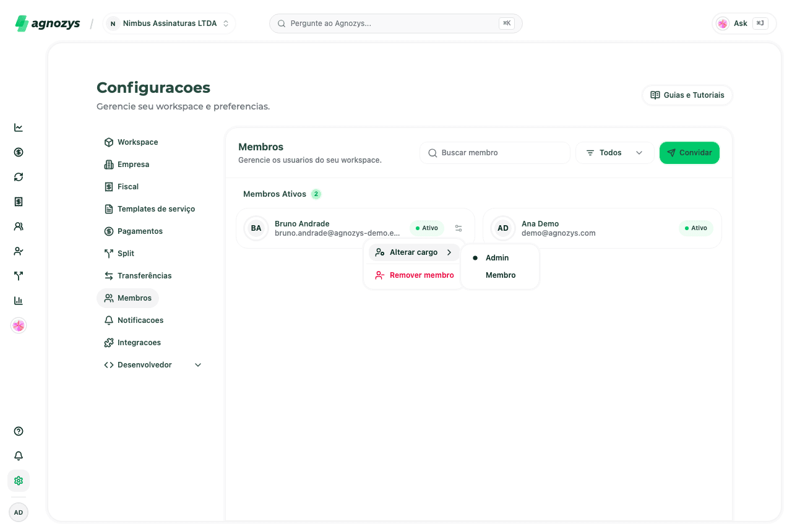Viewport: 792px width, 532px height.
Task: Click the Ask assistant button
Action: click(744, 24)
